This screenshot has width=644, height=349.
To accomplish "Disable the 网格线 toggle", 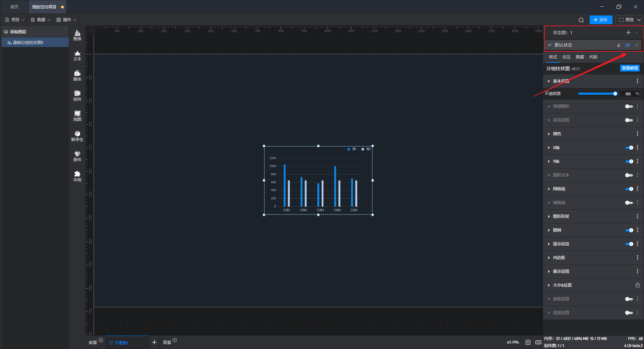I will click(629, 189).
